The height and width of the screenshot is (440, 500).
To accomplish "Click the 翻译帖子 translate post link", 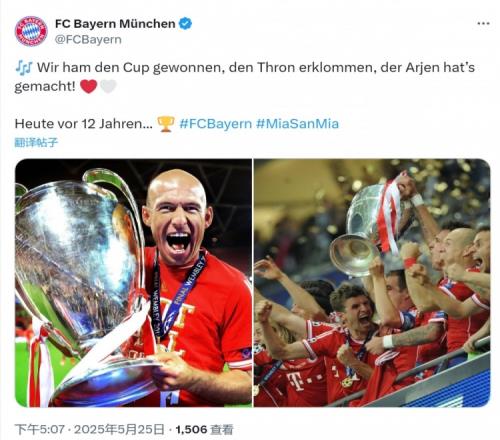I will 36,142.
